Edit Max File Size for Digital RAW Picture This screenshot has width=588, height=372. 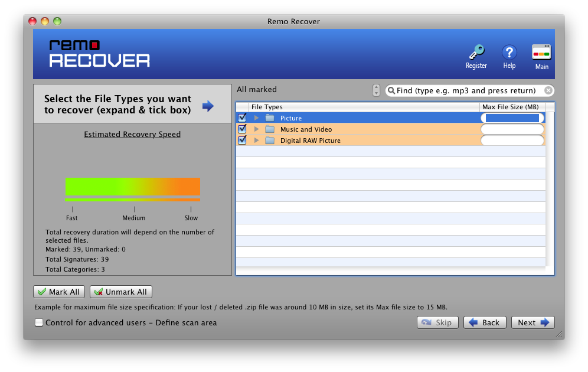512,141
